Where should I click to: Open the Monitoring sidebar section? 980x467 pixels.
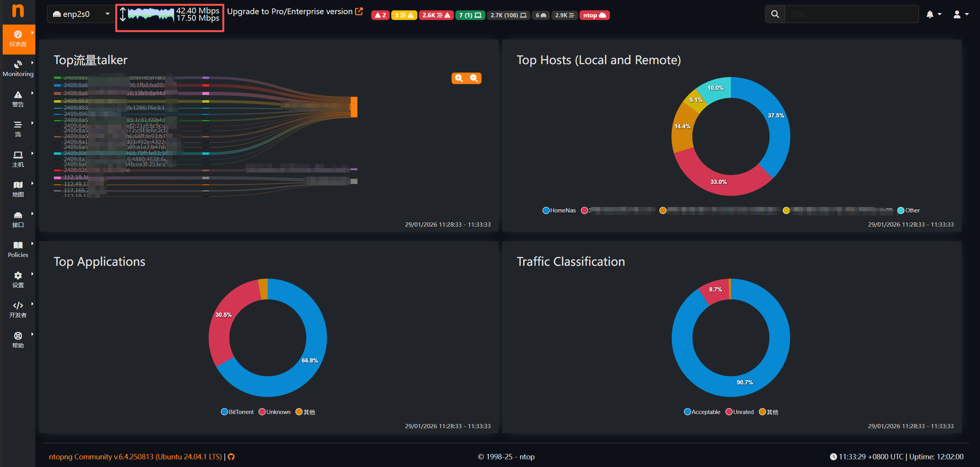[18, 68]
